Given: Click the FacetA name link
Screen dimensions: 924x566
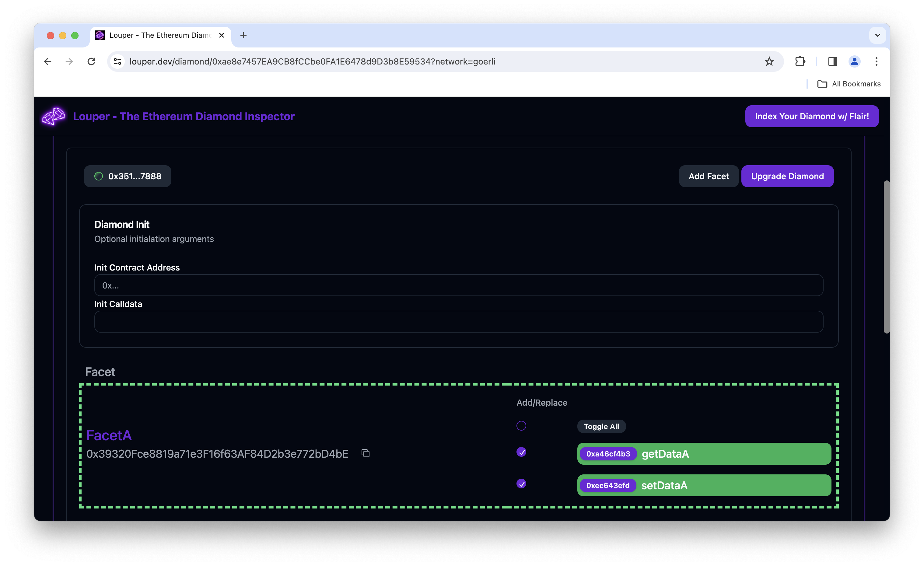Looking at the screenshot, I should click(x=109, y=435).
